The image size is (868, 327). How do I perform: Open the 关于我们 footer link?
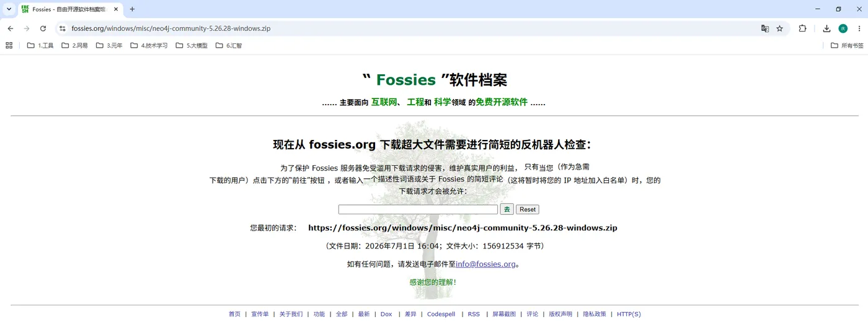click(x=291, y=314)
